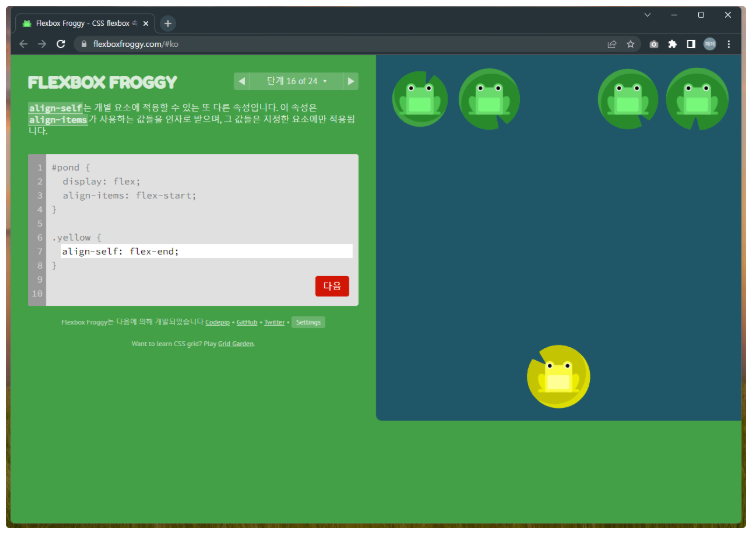The height and width of the screenshot is (533, 753).
Task: Open the Chrome profile avatar
Action: (x=710, y=44)
